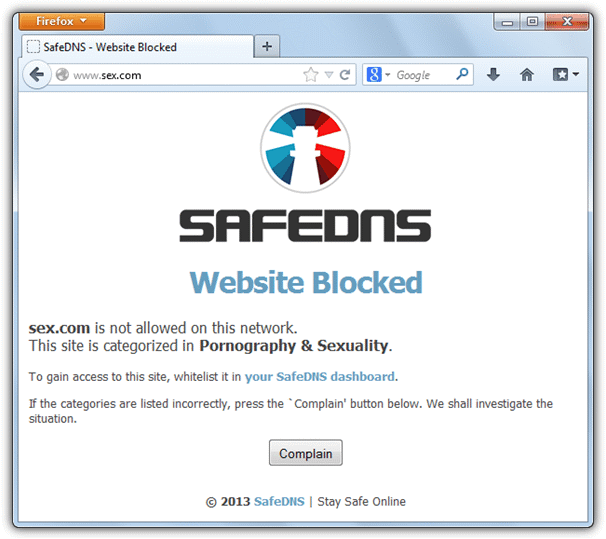The width and height of the screenshot is (606, 539).
Task: Click the site identity globe icon
Action: pos(62,75)
